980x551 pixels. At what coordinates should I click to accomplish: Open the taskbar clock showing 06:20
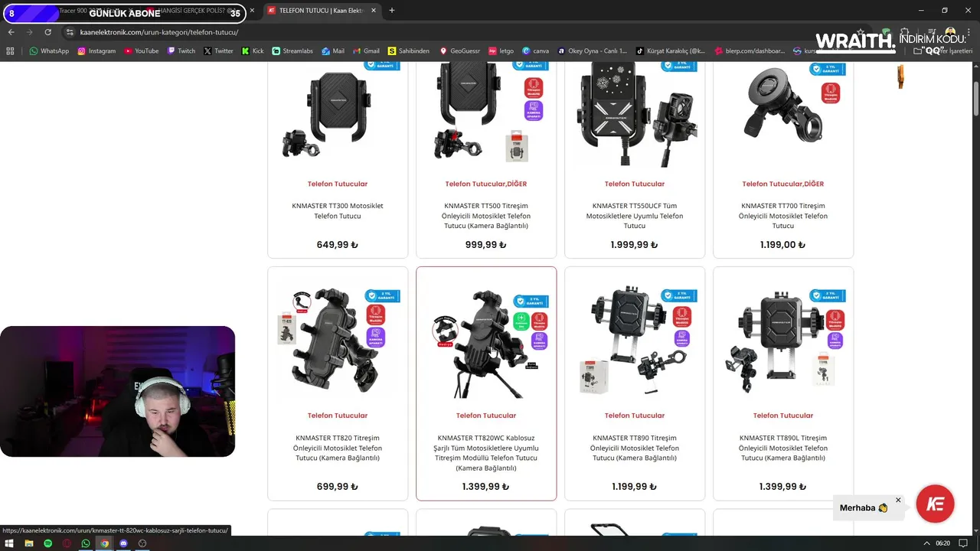click(x=942, y=543)
